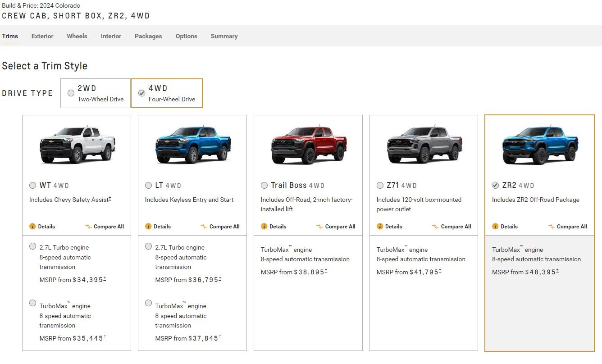This screenshot has height=364, width=602.
Task: Click the white WT truck image
Action: (x=77, y=144)
